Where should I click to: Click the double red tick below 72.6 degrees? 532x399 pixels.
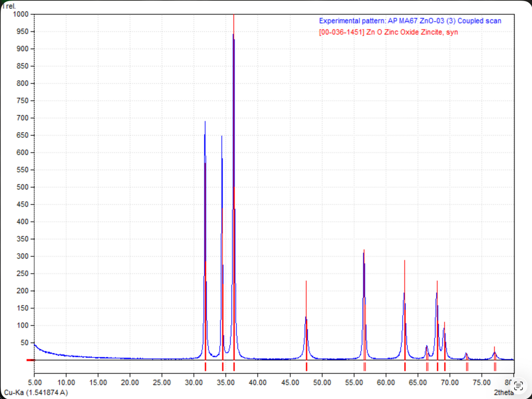tap(467, 367)
